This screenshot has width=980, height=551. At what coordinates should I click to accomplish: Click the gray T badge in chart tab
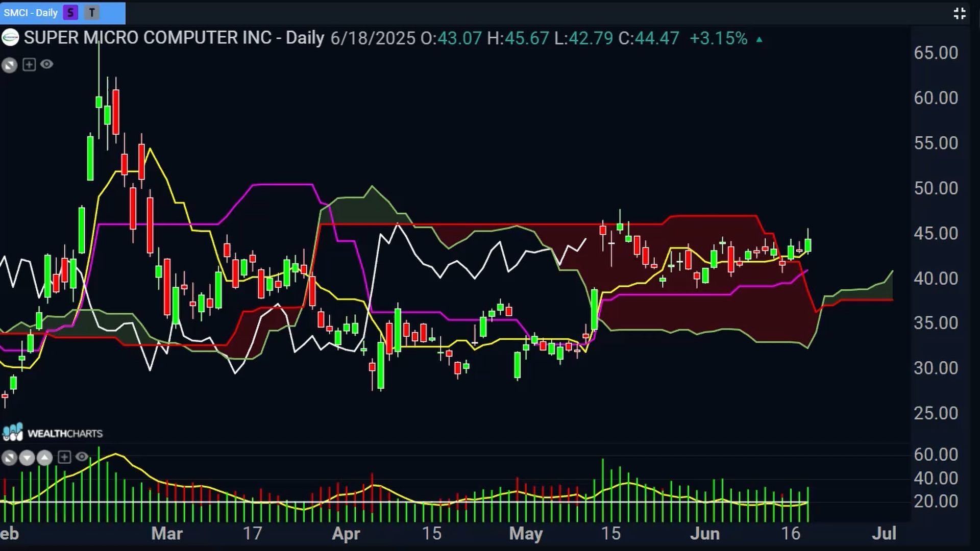click(x=92, y=13)
